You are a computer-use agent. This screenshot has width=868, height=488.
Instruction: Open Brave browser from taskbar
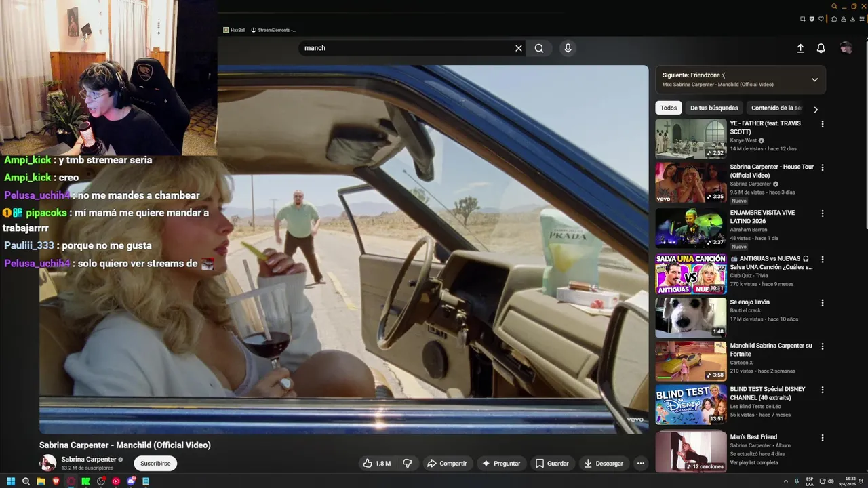tap(56, 481)
